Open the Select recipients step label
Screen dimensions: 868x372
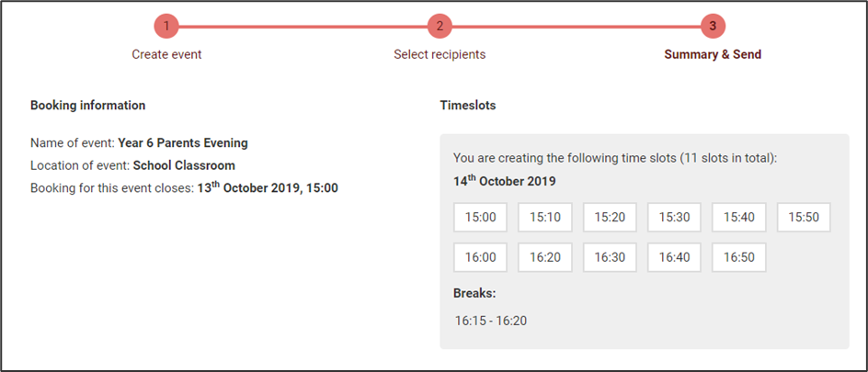[x=440, y=54]
